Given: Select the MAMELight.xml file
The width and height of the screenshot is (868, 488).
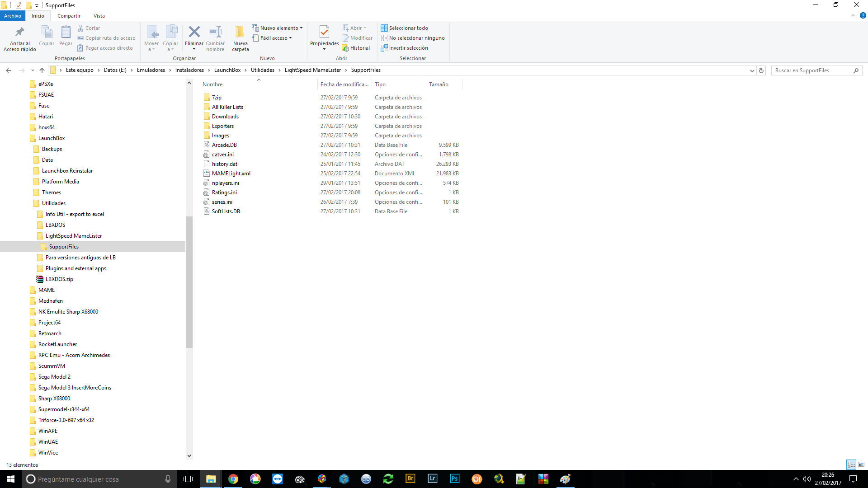Looking at the screenshot, I should click(x=231, y=174).
